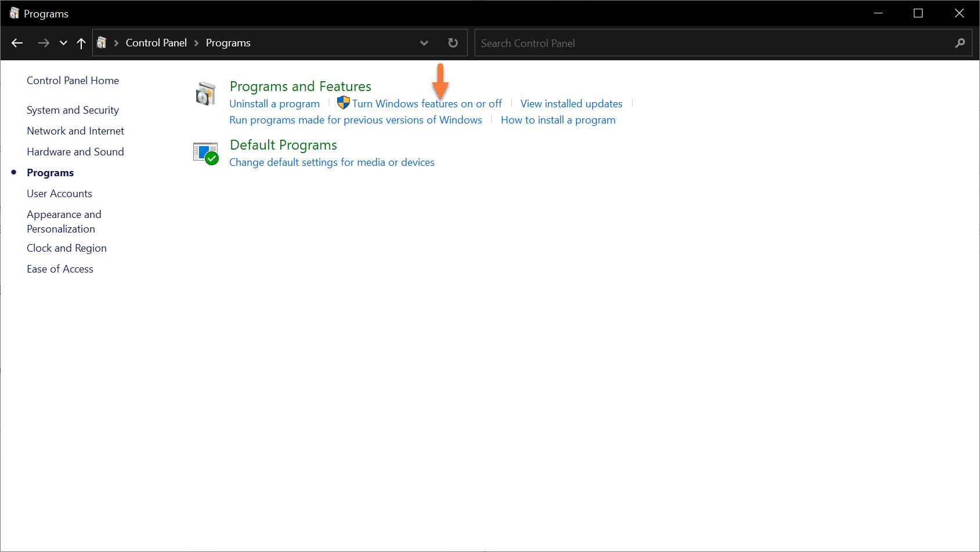Click the Programs and Features icon
980x552 pixels.
(205, 94)
